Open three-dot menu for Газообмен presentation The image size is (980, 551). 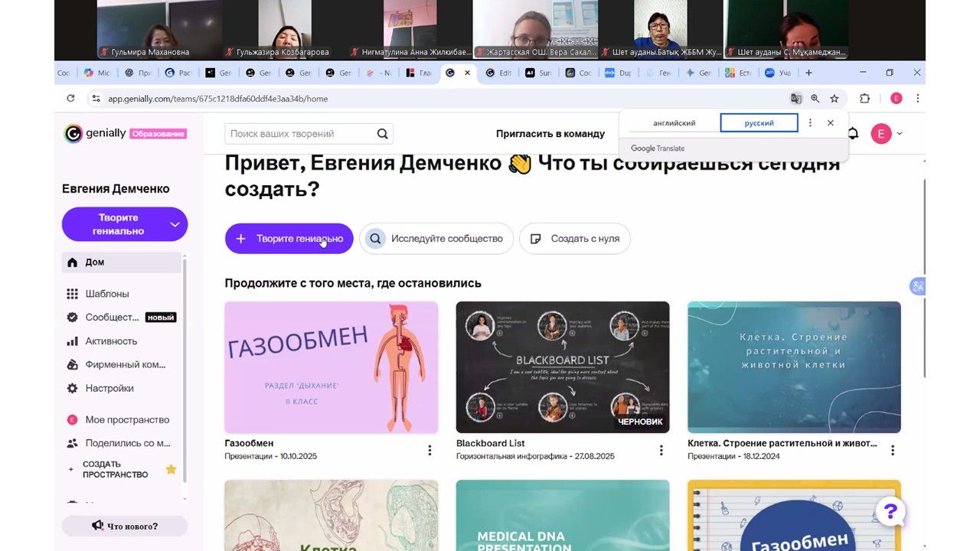pos(430,450)
